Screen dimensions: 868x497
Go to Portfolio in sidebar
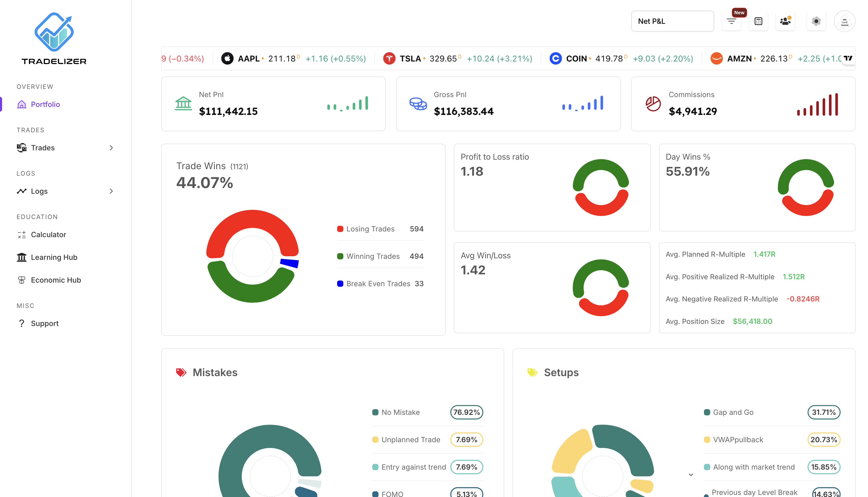pyautogui.click(x=45, y=104)
